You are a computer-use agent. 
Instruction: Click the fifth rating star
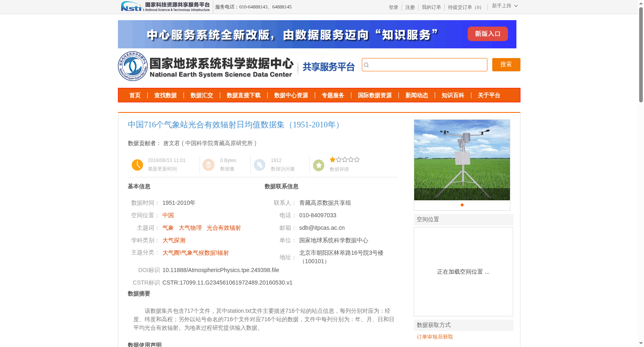(357, 160)
